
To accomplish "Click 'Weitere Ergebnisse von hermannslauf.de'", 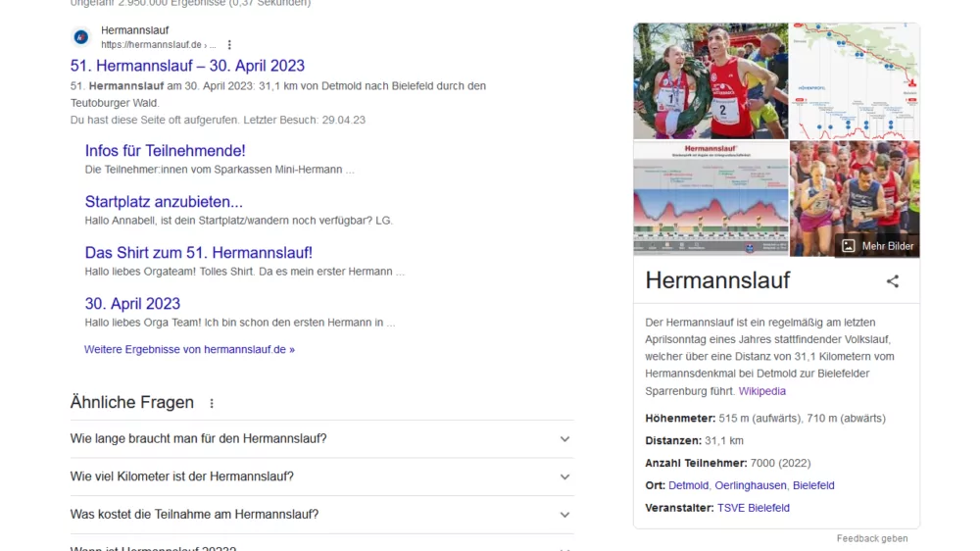I will tap(189, 350).
